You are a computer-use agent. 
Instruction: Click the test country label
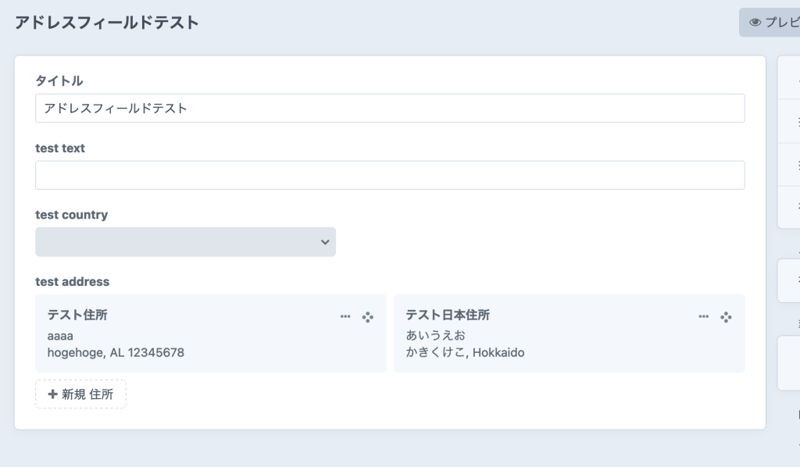pyautogui.click(x=71, y=215)
